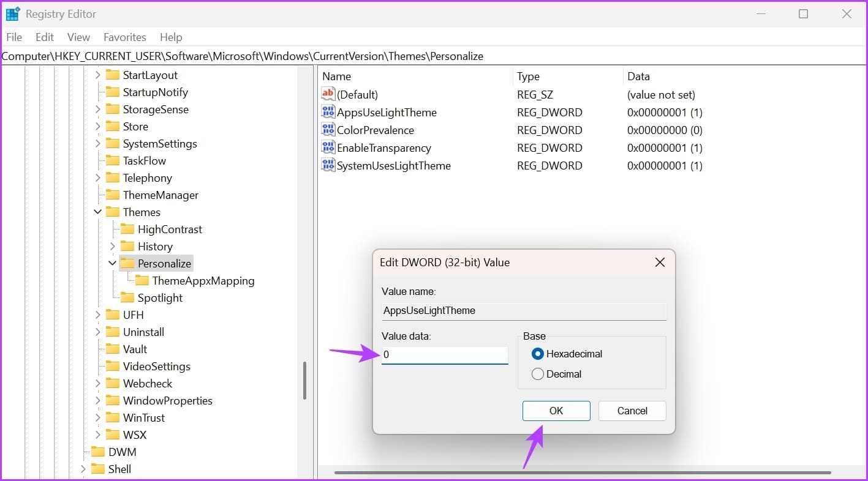Screen dimensions: 868x481
Task: Focus the Value data input field
Action: 445,355
